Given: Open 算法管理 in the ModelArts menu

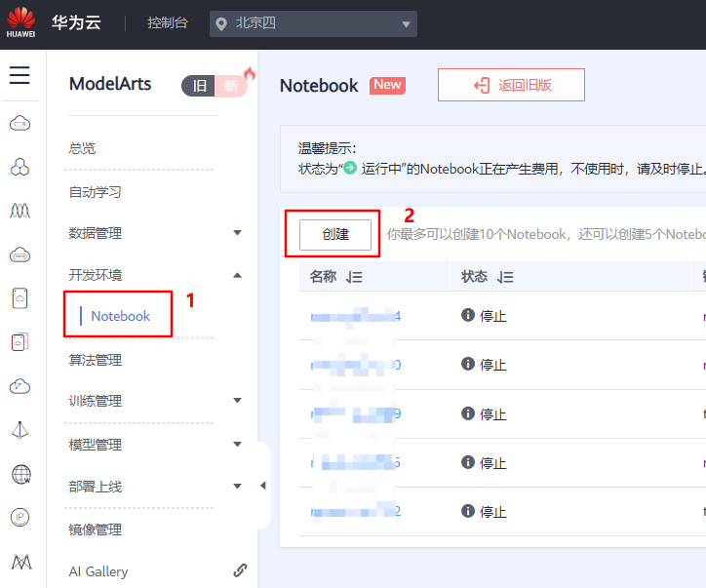Looking at the screenshot, I should point(95,360).
